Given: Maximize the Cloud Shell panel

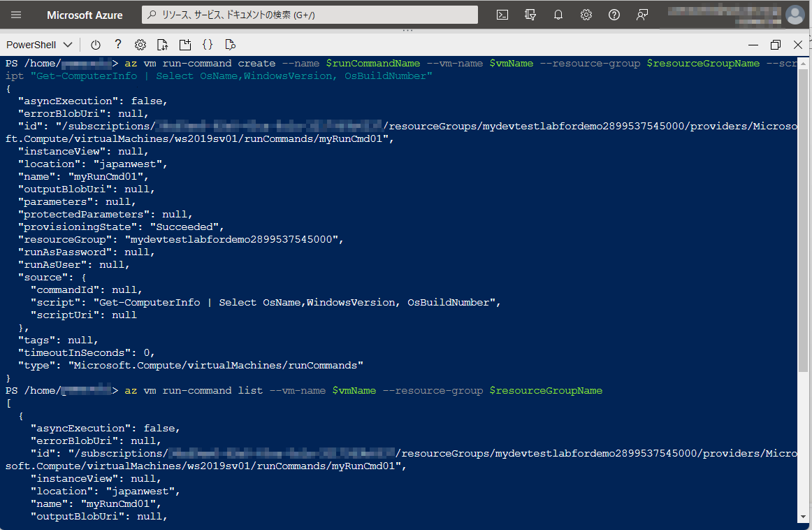Looking at the screenshot, I should point(776,44).
